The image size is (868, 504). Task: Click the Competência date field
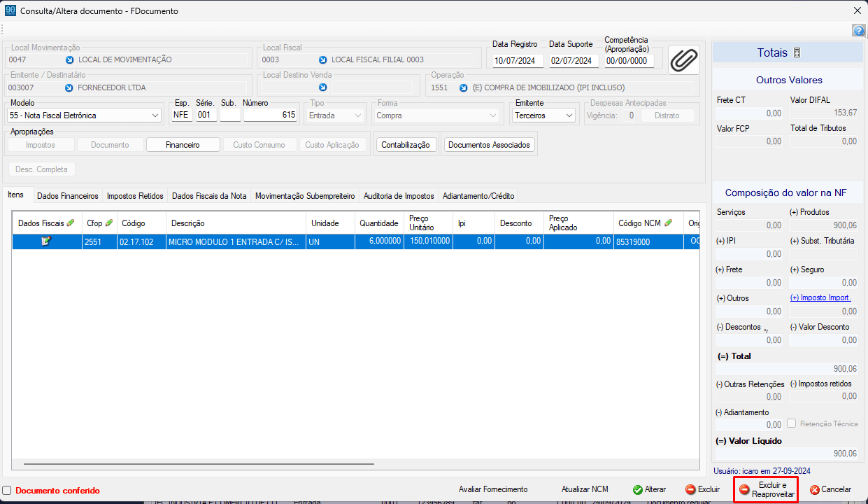click(x=629, y=61)
